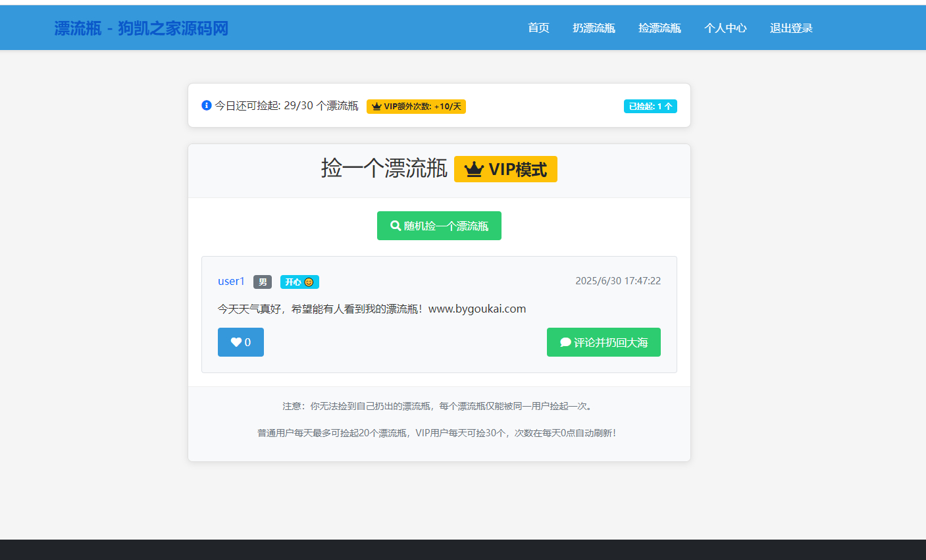Image resolution: width=926 pixels, height=560 pixels.
Task: Click the yellow VIP模式 badge
Action: [505, 169]
